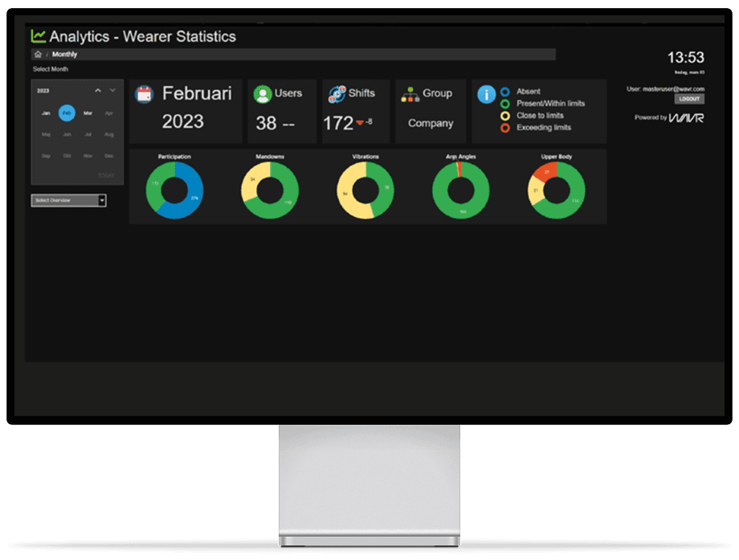
Task: Click the home icon in breadcrumb
Action: [x=38, y=55]
